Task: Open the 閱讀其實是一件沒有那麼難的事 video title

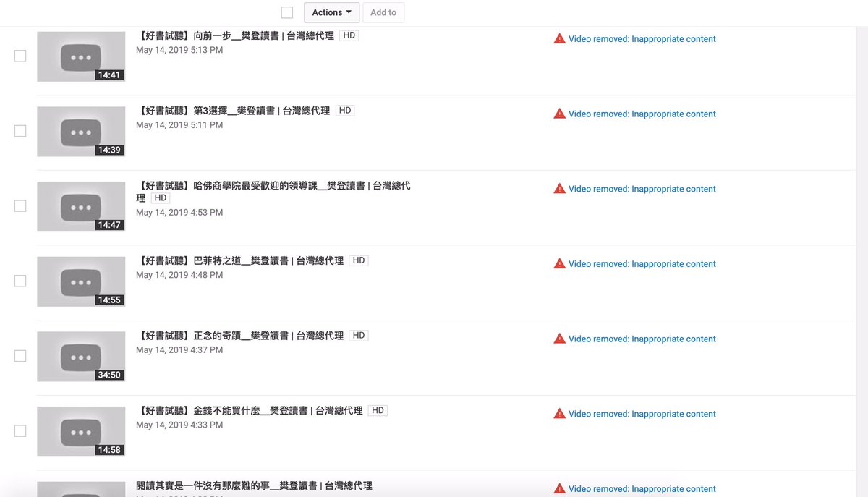Action: (255, 486)
